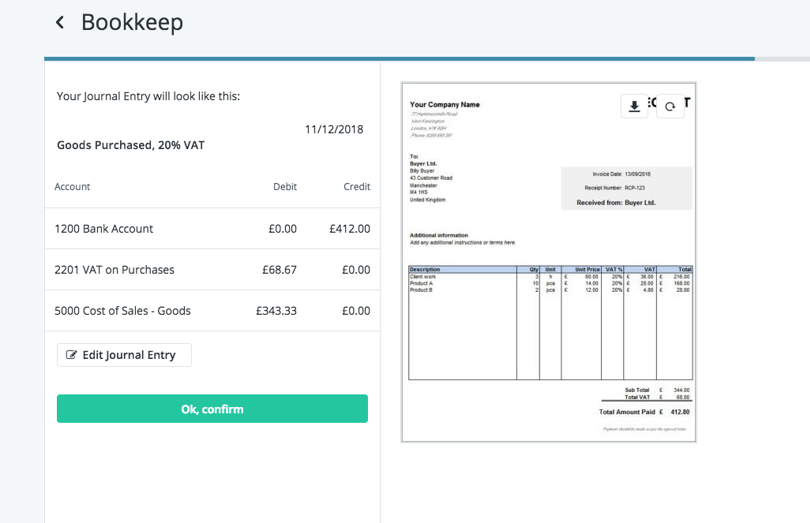Click the £68.67 debit amount
The image size is (810, 523).
pos(279,270)
